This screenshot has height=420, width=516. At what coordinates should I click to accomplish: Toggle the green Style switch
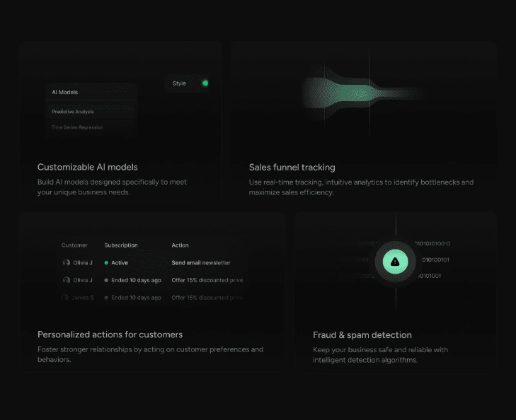[x=205, y=83]
